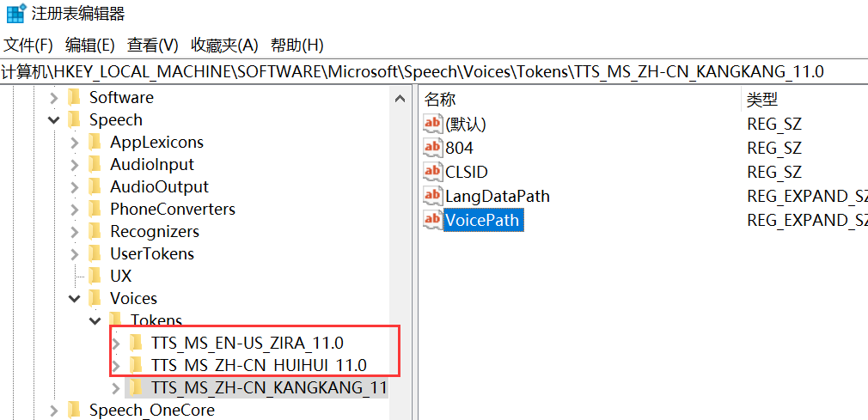This screenshot has height=420, width=868.
Task: Open the 编辑(E) menu
Action: (89, 46)
